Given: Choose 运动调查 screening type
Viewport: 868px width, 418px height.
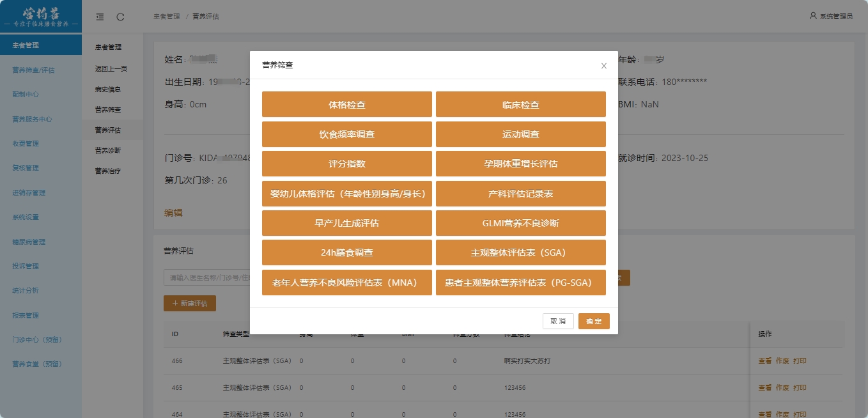Looking at the screenshot, I should 520,134.
